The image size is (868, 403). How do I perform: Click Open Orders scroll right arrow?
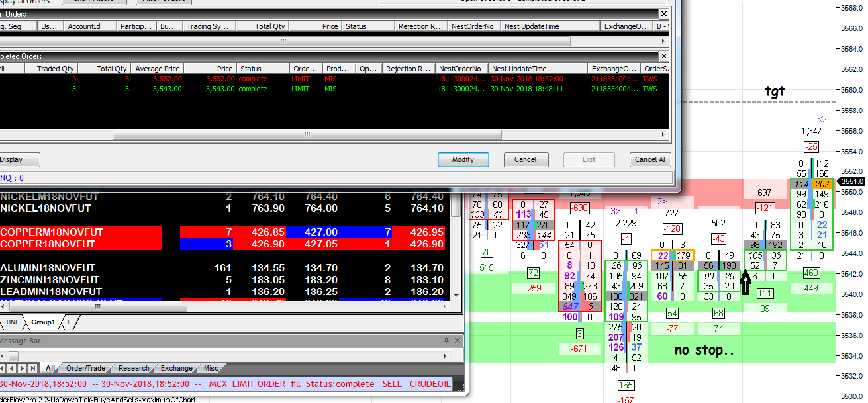(664, 41)
